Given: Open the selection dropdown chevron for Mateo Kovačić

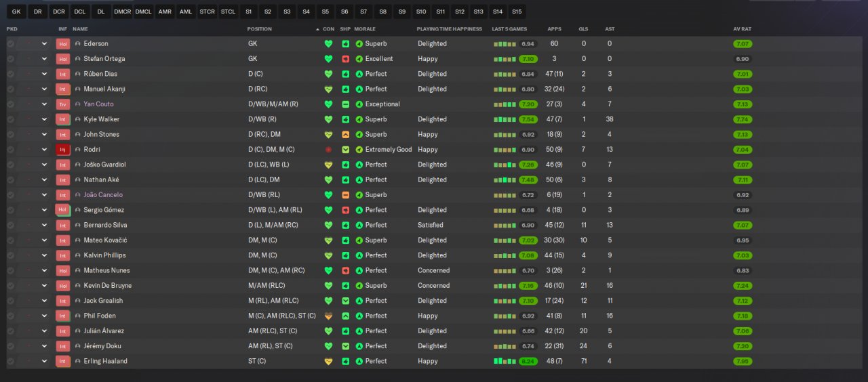Looking at the screenshot, I should tap(45, 240).
